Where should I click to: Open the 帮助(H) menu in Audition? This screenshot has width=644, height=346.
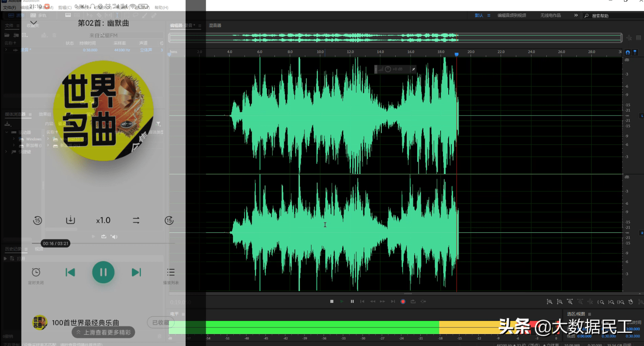[x=161, y=7]
